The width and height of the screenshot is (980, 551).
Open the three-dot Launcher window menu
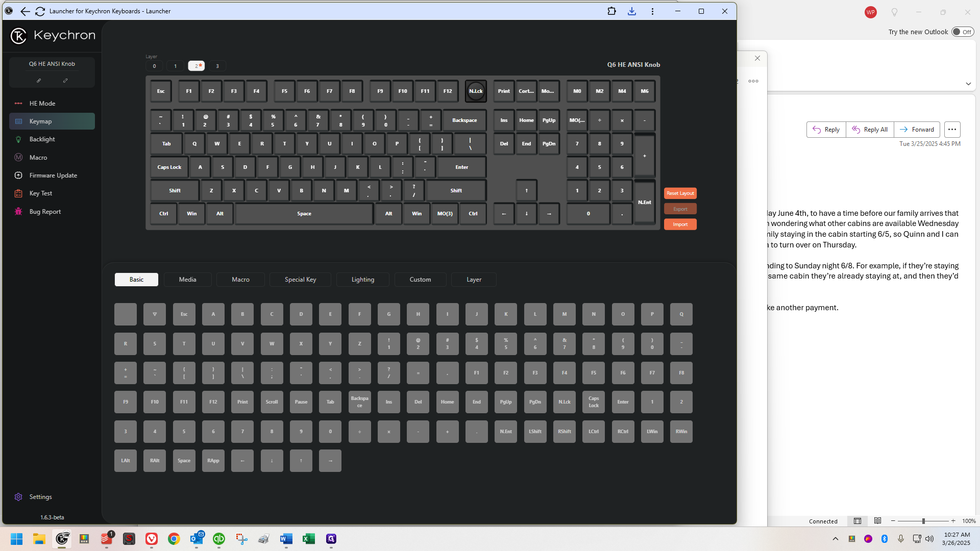coord(652,11)
